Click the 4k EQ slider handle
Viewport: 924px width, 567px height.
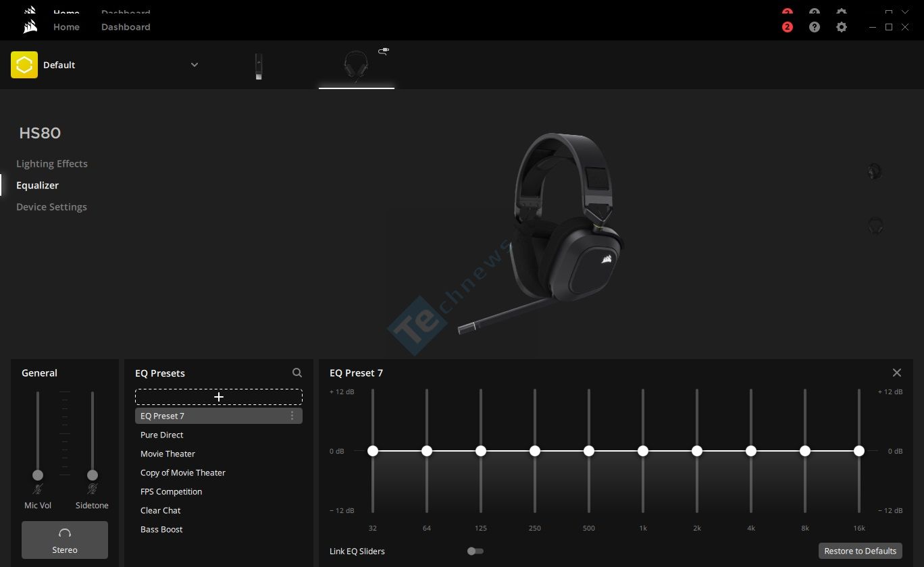[751, 451]
